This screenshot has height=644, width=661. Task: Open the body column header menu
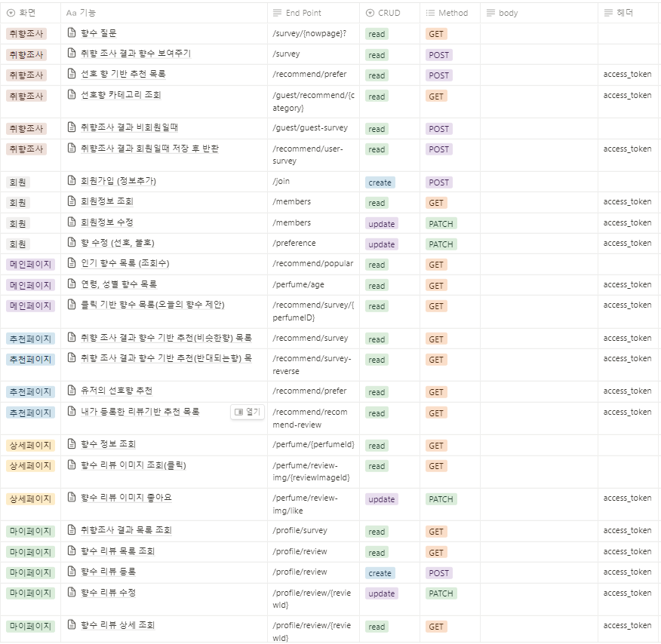[x=492, y=12]
